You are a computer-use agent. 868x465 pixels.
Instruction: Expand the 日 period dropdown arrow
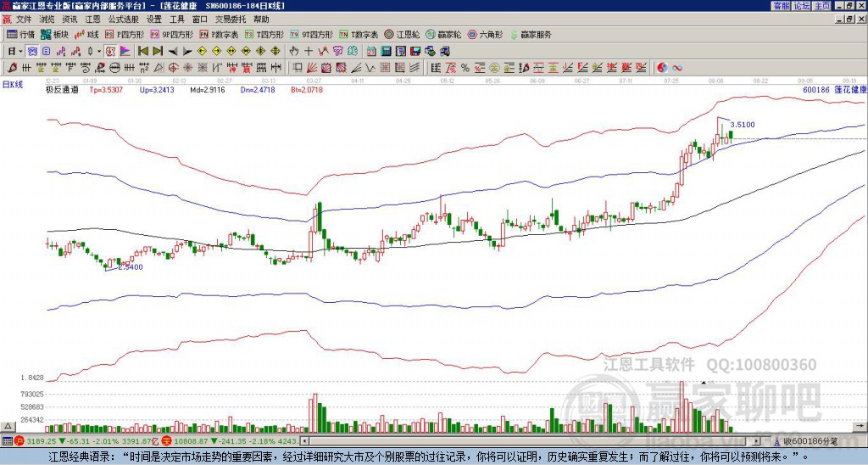(x=20, y=52)
